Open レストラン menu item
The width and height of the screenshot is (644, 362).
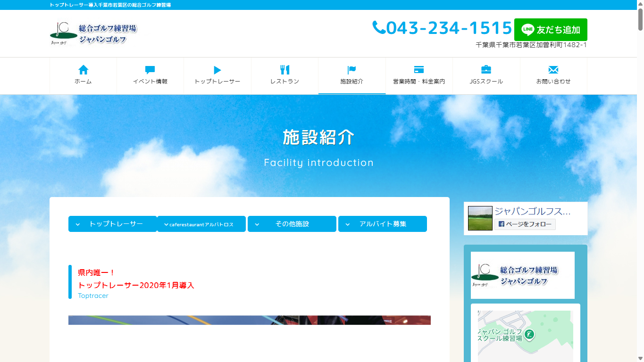click(x=284, y=76)
